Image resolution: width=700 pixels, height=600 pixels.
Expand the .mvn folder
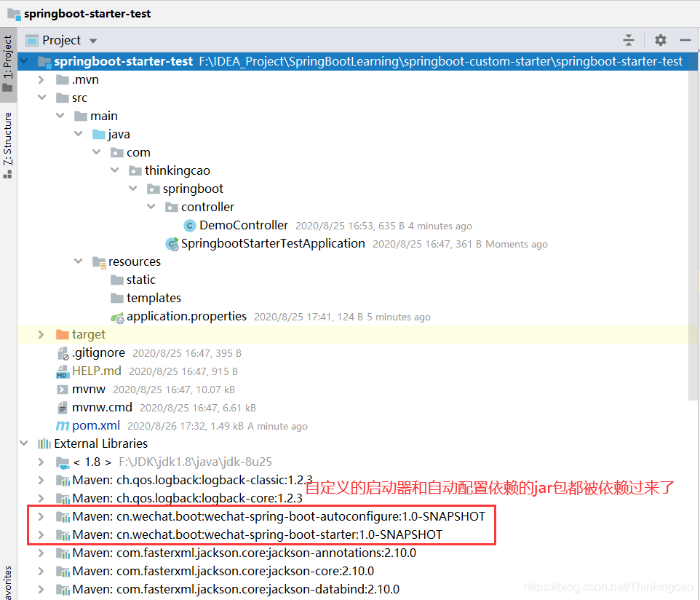click(41, 79)
